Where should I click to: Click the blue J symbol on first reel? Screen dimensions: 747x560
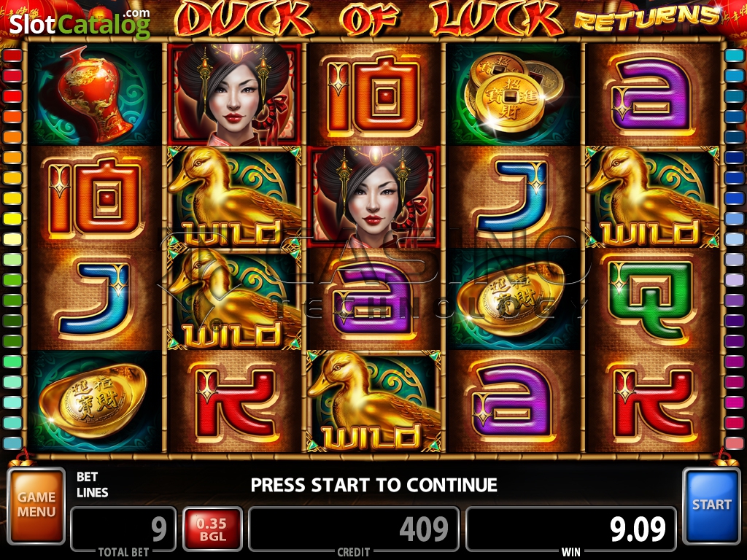pyautogui.click(x=96, y=298)
